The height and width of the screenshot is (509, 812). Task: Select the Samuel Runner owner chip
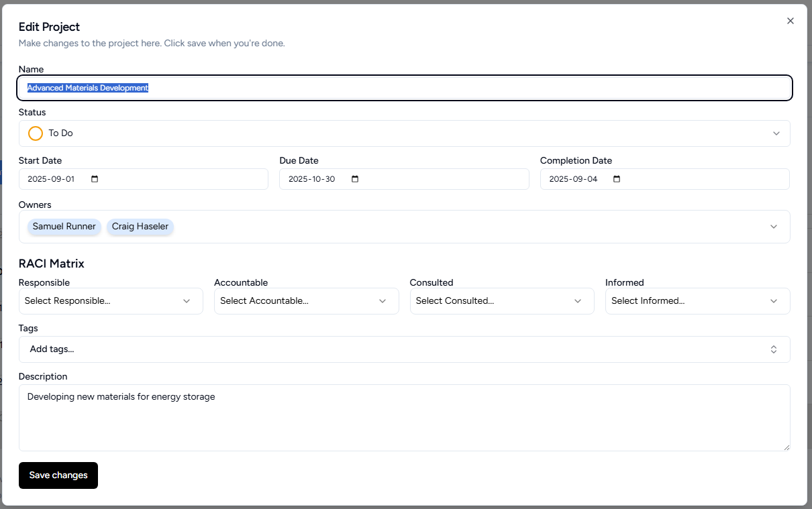pyautogui.click(x=64, y=227)
